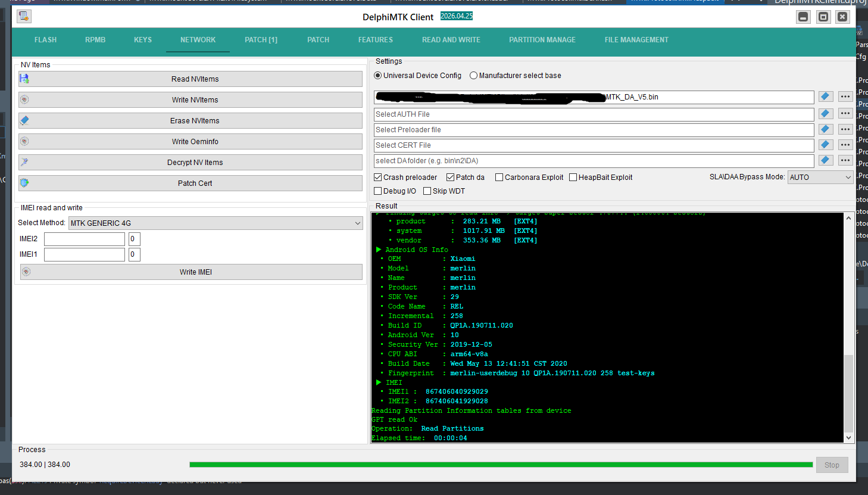Viewport: 868px width, 495px height.
Task: Click the green process progress bar
Action: pos(500,465)
